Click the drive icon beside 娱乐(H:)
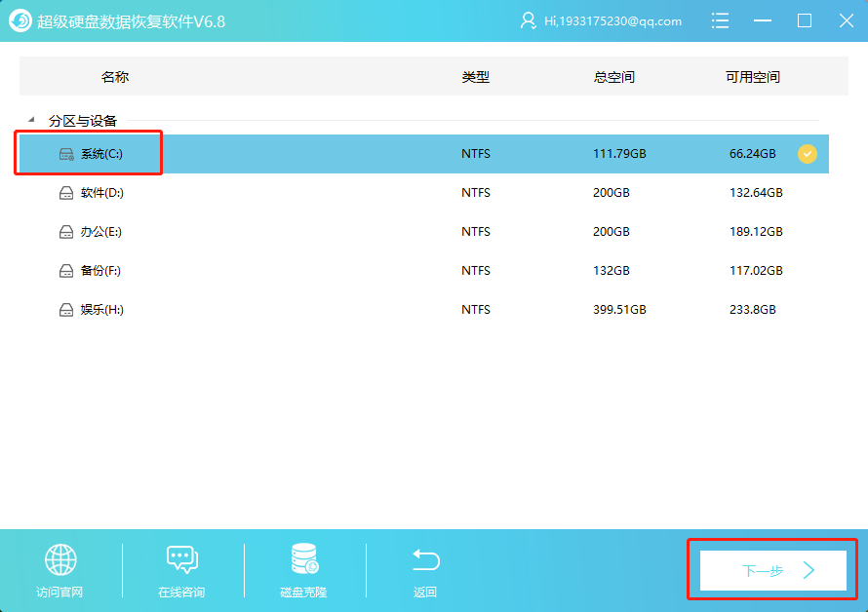 (66, 310)
